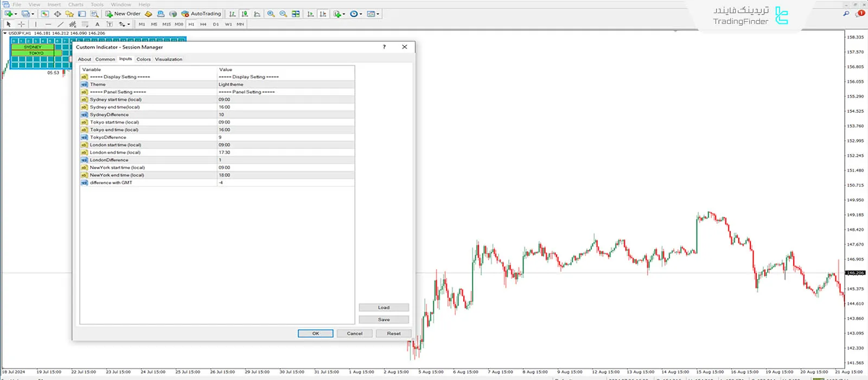
Task: Zoom in on the chart
Action: (x=271, y=14)
